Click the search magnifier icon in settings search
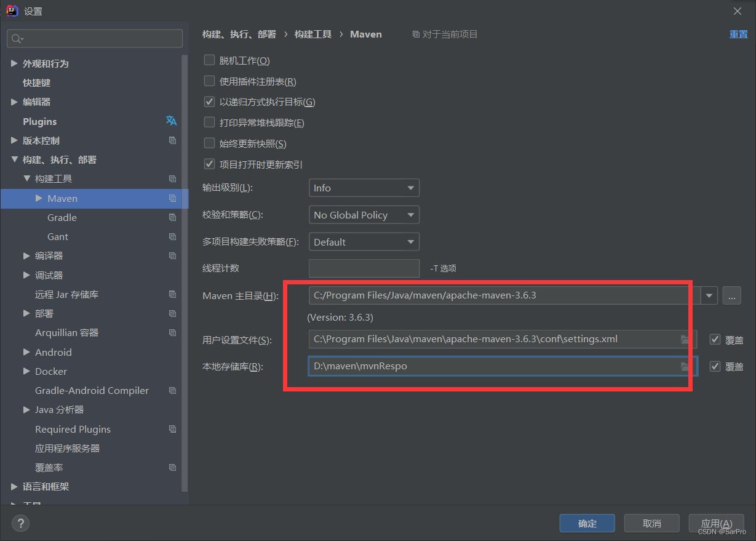756x541 pixels. click(16, 38)
